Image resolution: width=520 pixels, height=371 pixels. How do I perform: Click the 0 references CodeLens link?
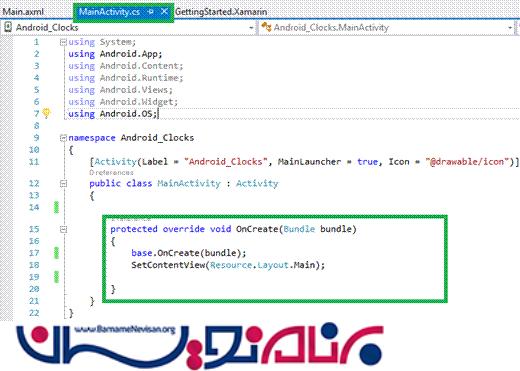tap(111, 173)
